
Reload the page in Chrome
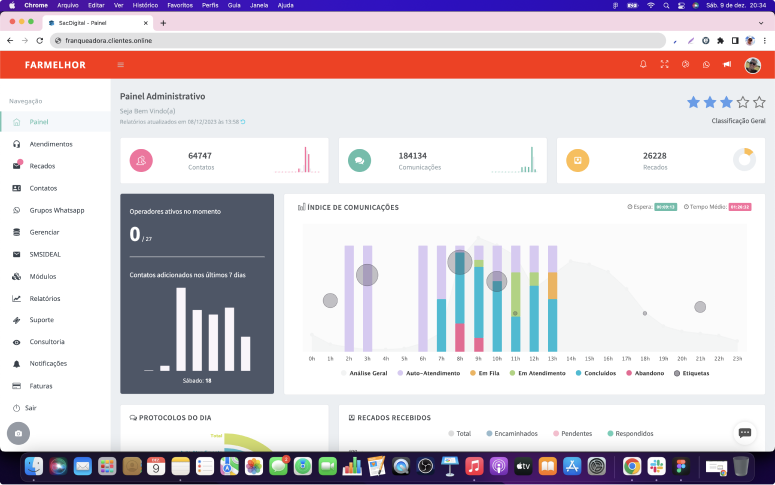(x=40, y=41)
